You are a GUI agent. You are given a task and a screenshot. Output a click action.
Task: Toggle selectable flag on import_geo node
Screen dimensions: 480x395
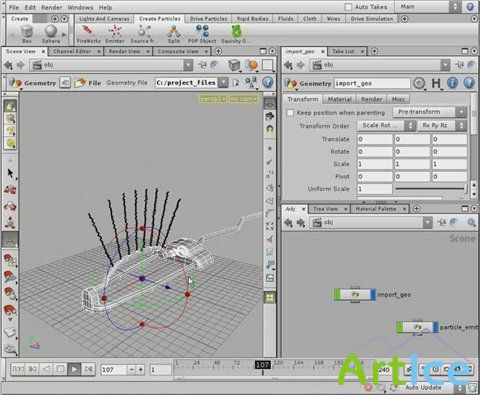click(337, 295)
